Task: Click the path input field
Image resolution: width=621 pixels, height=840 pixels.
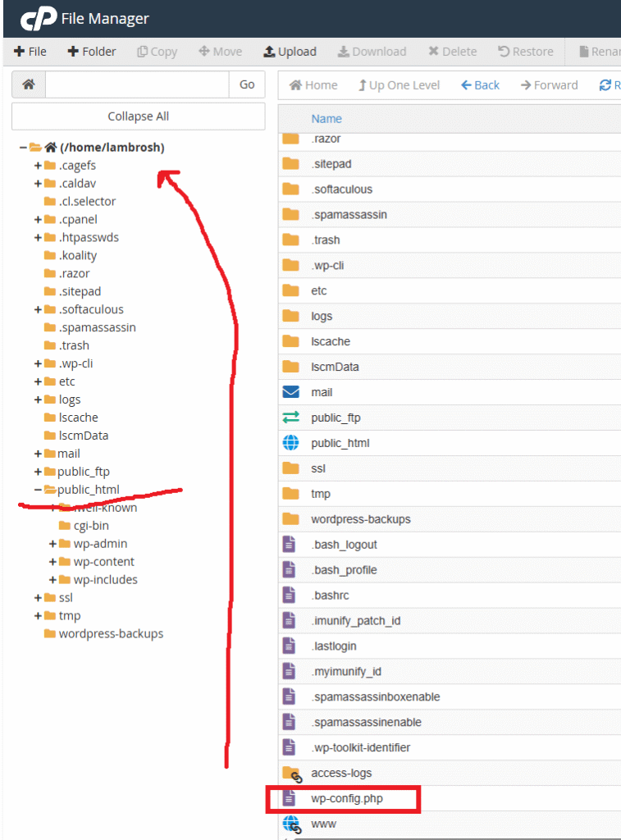Action: [x=136, y=84]
